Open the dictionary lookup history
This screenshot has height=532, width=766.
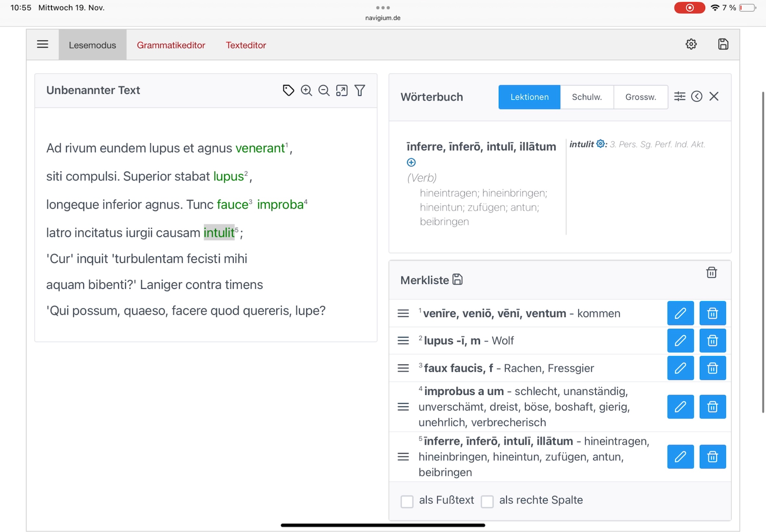point(697,96)
